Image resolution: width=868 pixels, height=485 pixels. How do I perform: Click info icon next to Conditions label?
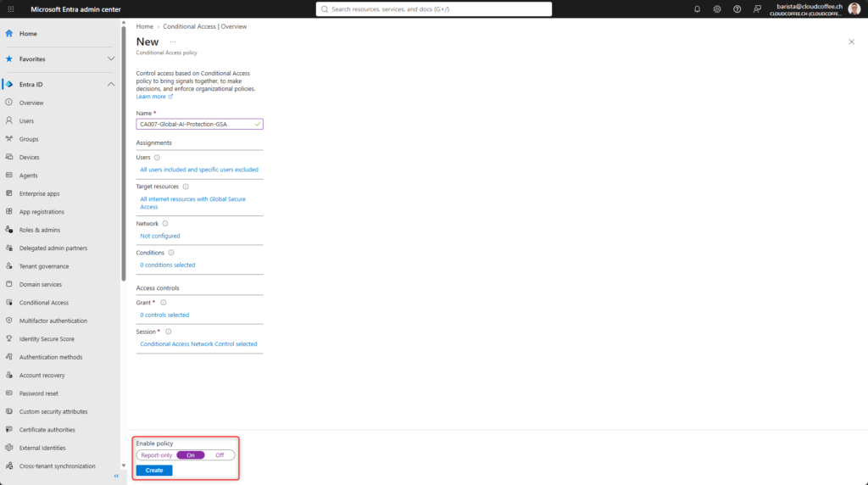[171, 253]
